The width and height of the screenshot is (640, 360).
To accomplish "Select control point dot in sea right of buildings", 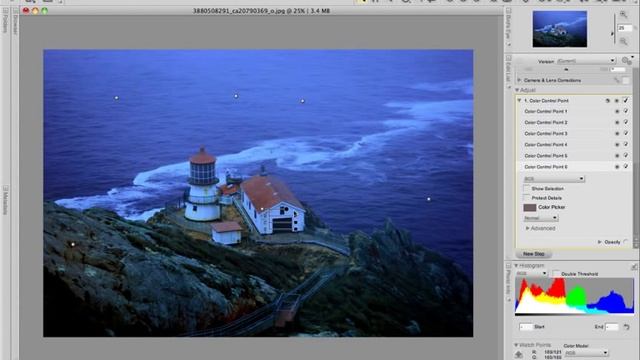I will [x=429, y=199].
